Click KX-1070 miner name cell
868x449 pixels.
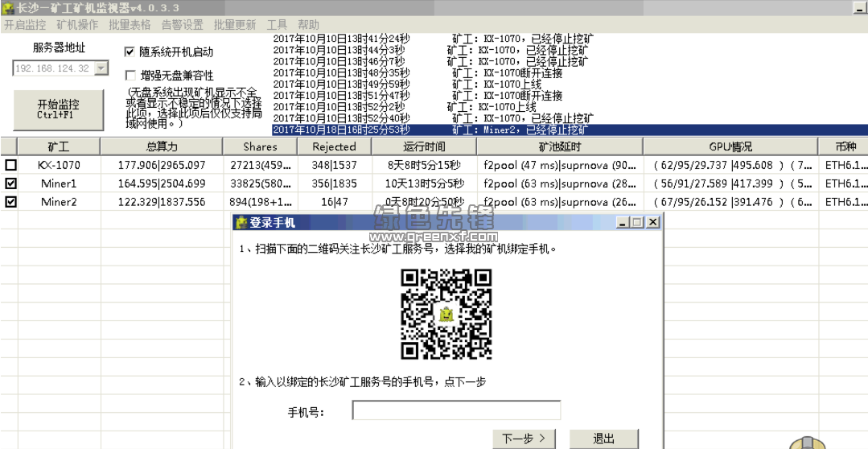click(x=59, y=165)
